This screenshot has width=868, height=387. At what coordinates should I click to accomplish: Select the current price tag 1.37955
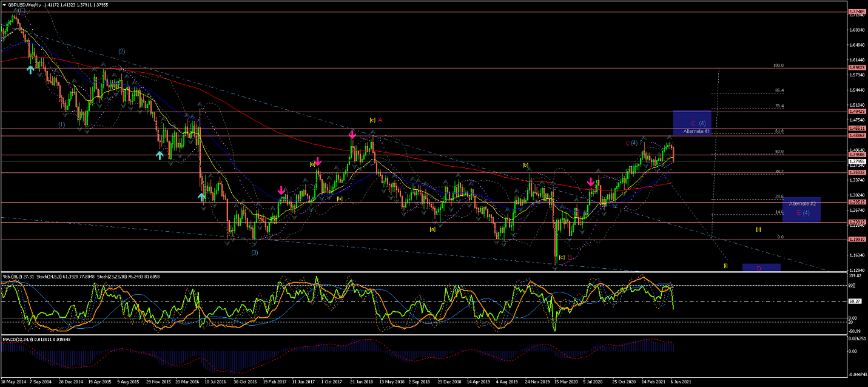[856, 161]
